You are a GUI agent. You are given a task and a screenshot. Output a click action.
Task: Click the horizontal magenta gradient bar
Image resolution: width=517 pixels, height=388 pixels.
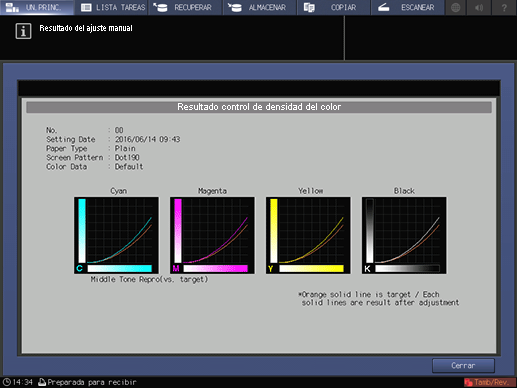[x=216, y=268]
